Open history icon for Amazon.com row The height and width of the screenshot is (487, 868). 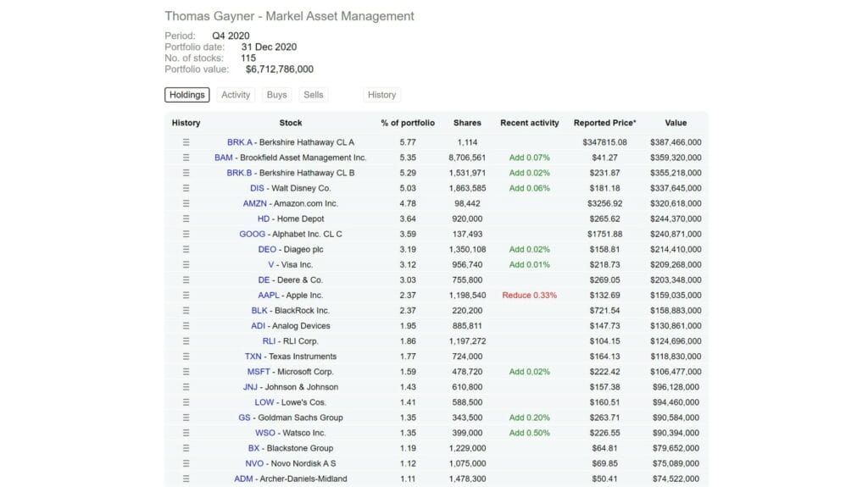click(186, 203)
